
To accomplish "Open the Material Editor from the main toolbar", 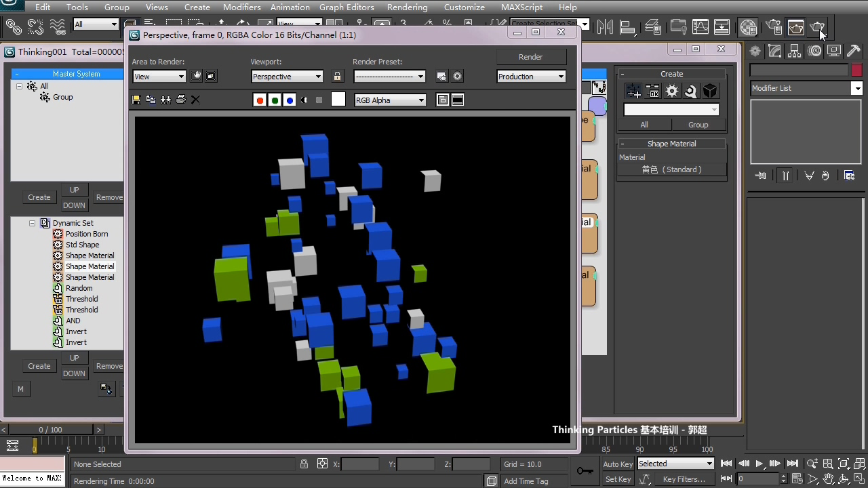I will click(x=749, y=27).
